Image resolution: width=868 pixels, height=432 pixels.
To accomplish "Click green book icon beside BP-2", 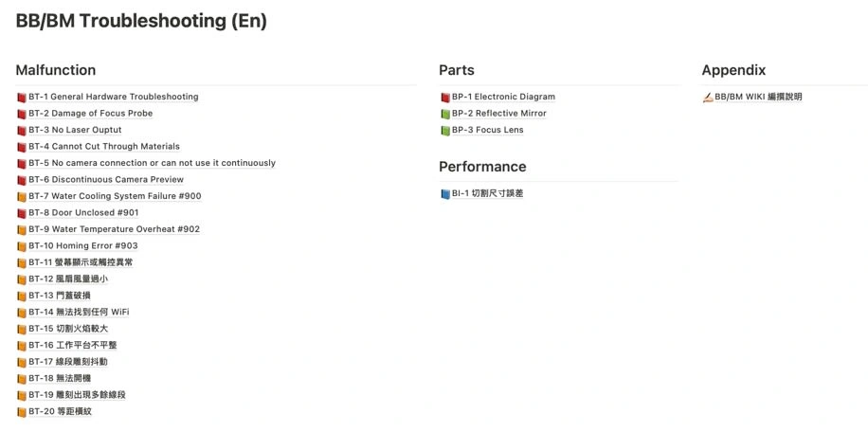I will coord(445,114).
